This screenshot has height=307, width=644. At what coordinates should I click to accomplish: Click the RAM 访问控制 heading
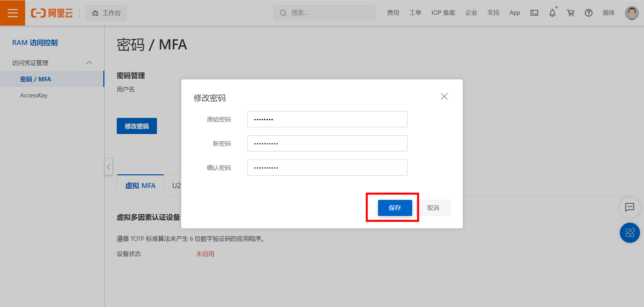(35, 43)
